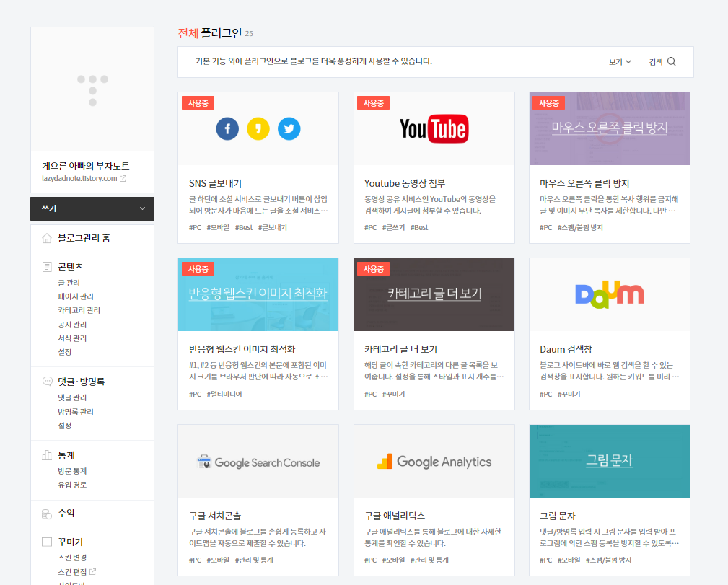Open 마우스 오른쪽 클릭 방지 plugin title

click(x=584, y=183)
